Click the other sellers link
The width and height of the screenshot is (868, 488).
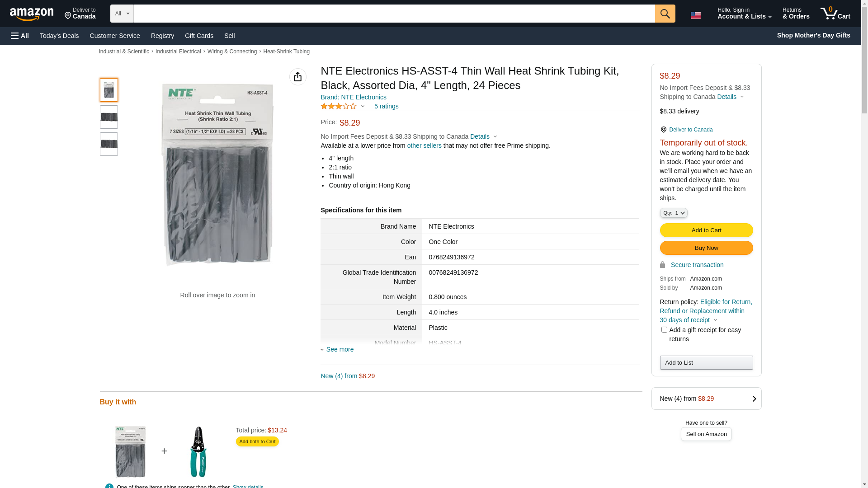pos(424,145)
